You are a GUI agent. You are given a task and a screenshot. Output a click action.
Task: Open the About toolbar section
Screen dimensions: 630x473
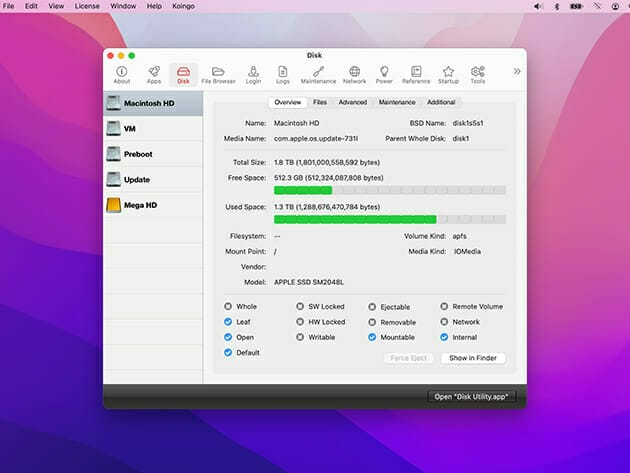click(x=122, y=74)
